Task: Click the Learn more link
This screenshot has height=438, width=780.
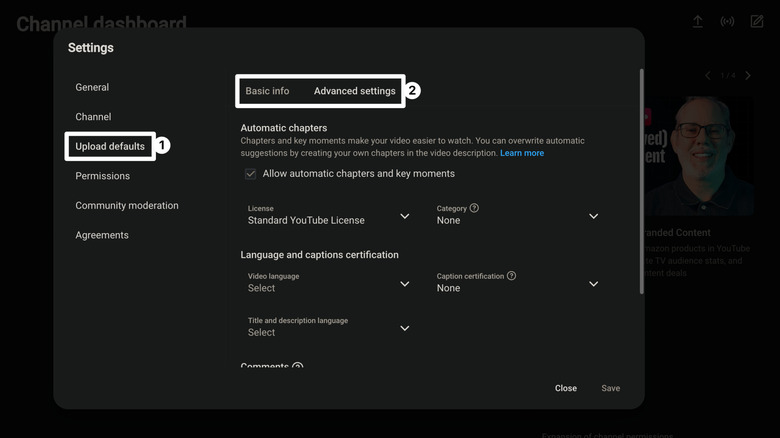Action: pos(522,153)
